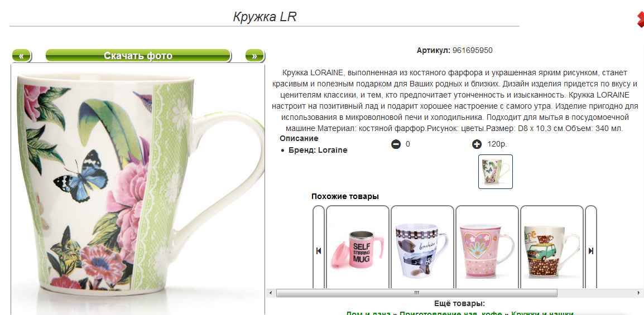Close the product popup red X
The width and height of the screenshot is (644, 315).
[x=640, y=20]
